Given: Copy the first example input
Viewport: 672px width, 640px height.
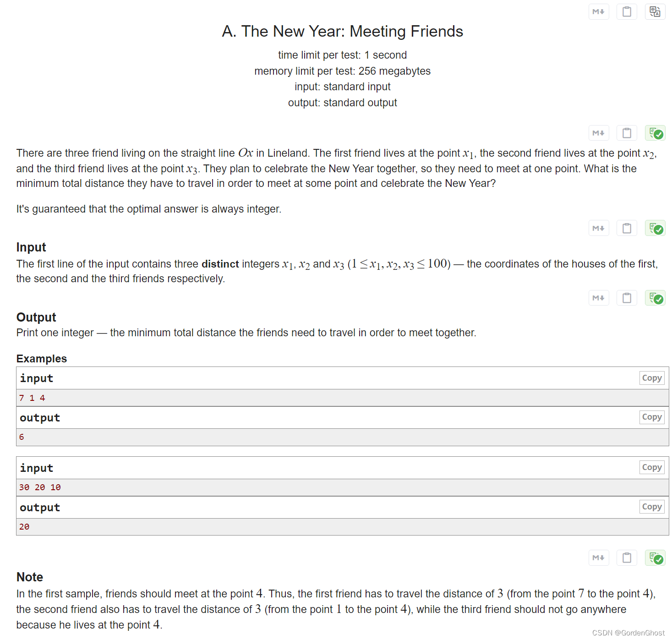Looking at the screenshot, I should [651, 377].
